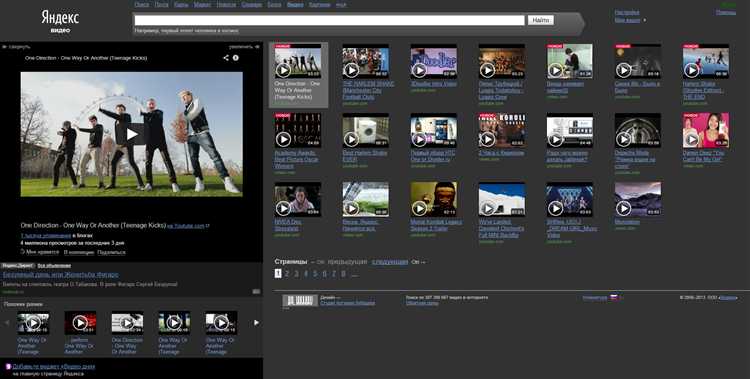The height and width of the screenshot is (379, 750).
Task: Open the на Youtube.com source link
Action: tap(186, 226)
